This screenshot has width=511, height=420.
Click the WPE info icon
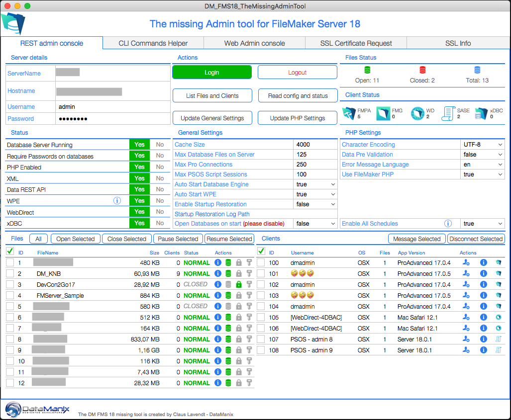pyautogui.click(x=117, y=201)
